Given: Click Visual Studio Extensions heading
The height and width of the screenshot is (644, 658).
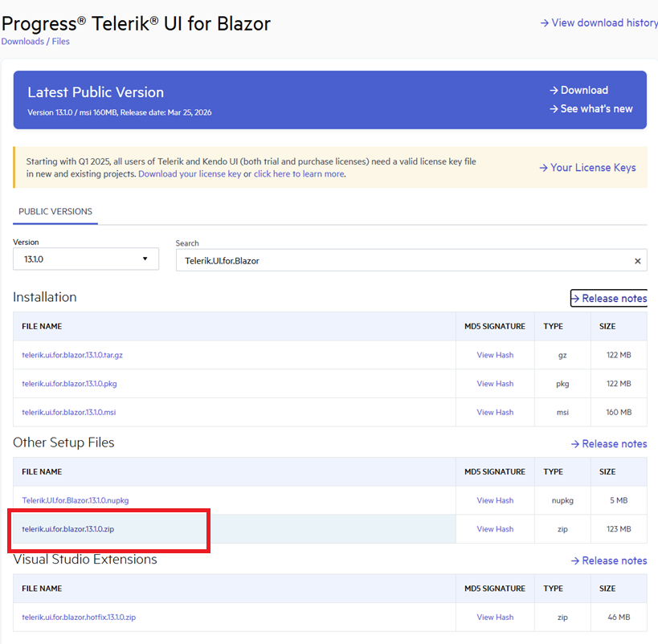Looking at the screenshot, I should point(85,559).
